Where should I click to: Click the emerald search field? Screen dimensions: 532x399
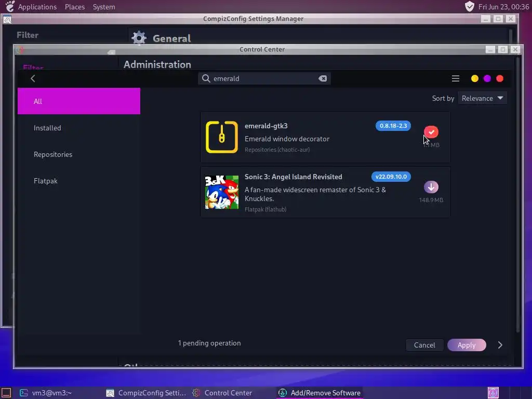(x=264, y=79)
